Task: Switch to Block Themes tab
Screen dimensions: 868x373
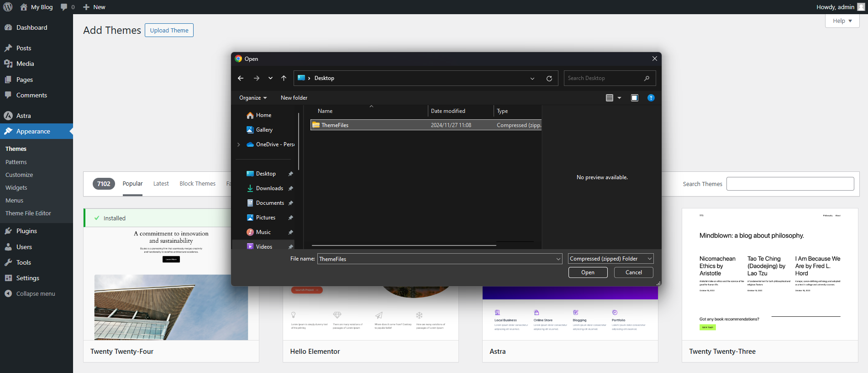Action: (x=197, y=183)
